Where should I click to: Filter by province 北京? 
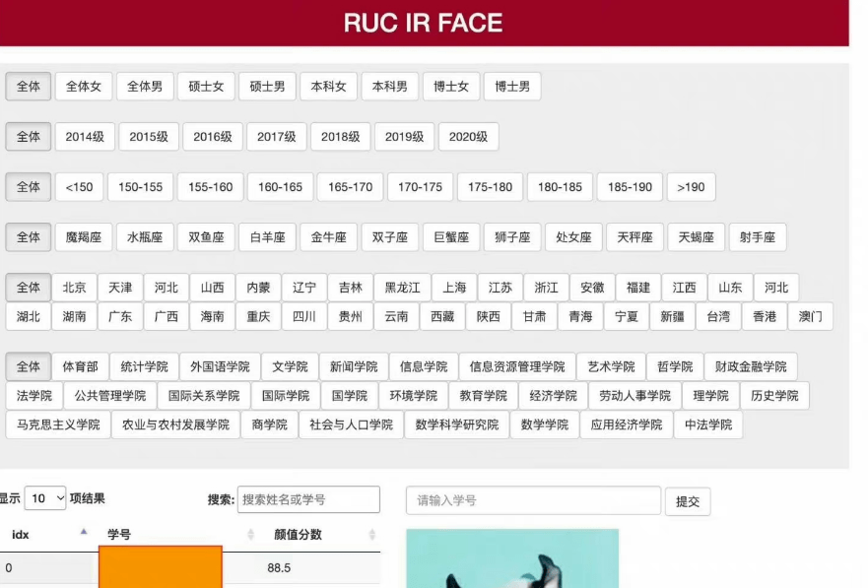74,288
